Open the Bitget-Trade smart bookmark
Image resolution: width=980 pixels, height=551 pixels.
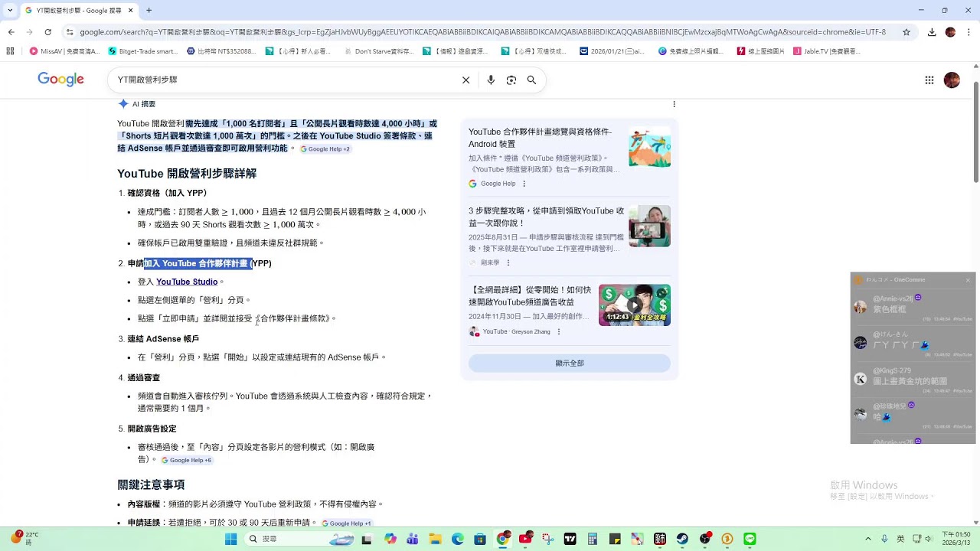(143, 51)
